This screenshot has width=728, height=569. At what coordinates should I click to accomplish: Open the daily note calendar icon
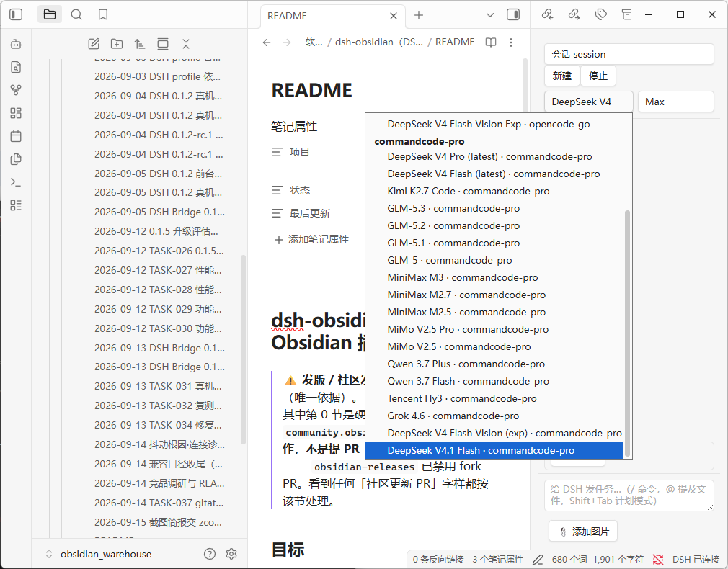pos(16,136)
